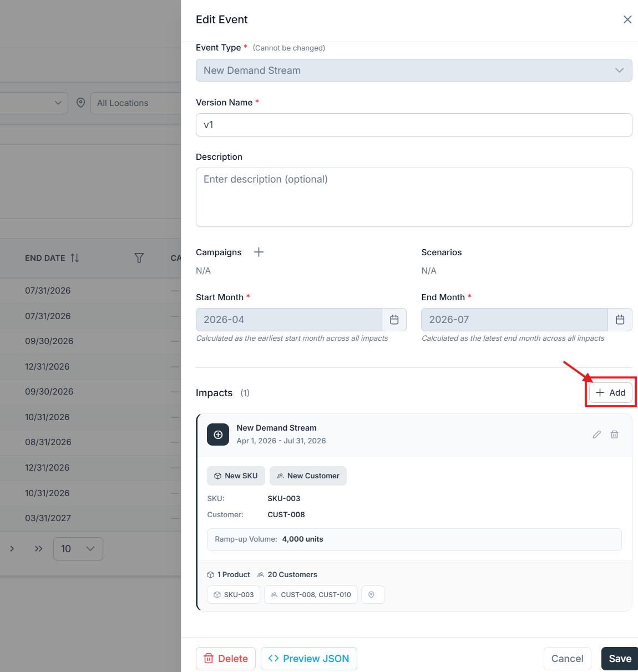This screenshot has height=672, width=638.
Task: Delete this event
Action: 226,659
